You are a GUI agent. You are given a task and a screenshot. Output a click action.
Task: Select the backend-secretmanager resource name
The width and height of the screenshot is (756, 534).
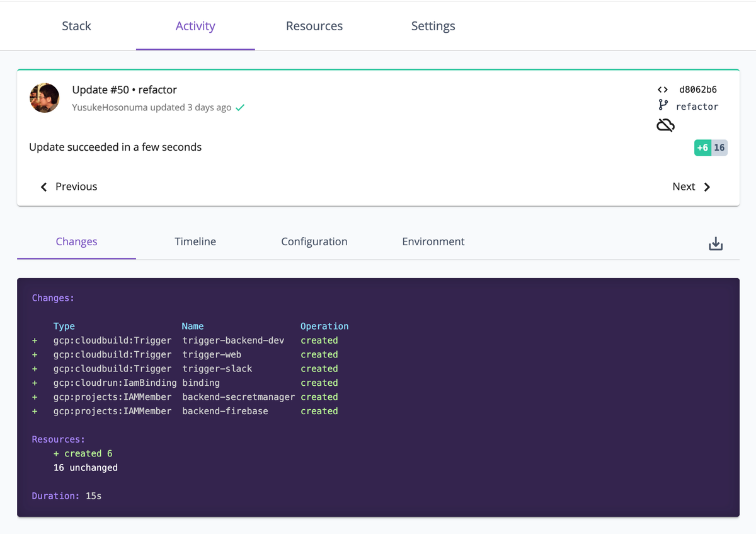(x=238, y=397)
